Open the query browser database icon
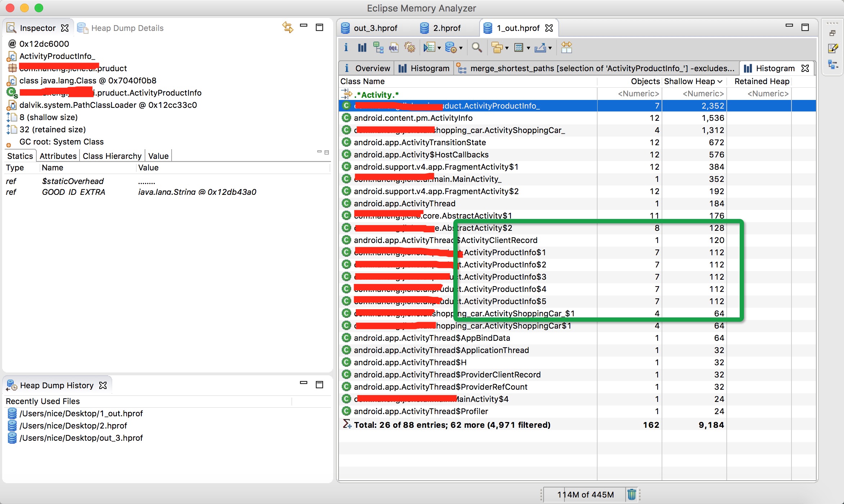This screenshot has height=504, width=844. point(451,47)
